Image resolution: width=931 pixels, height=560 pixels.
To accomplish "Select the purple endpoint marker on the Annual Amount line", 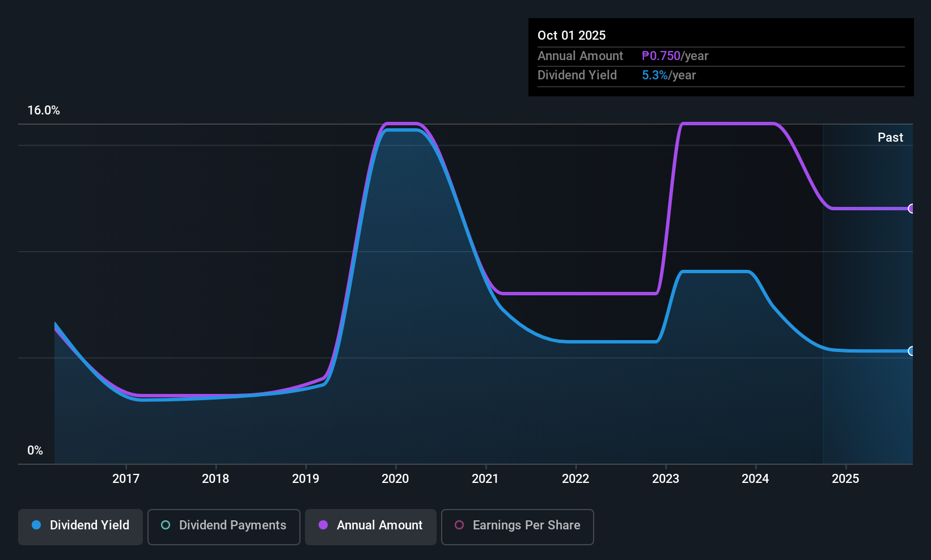I will tap(911, 209).
